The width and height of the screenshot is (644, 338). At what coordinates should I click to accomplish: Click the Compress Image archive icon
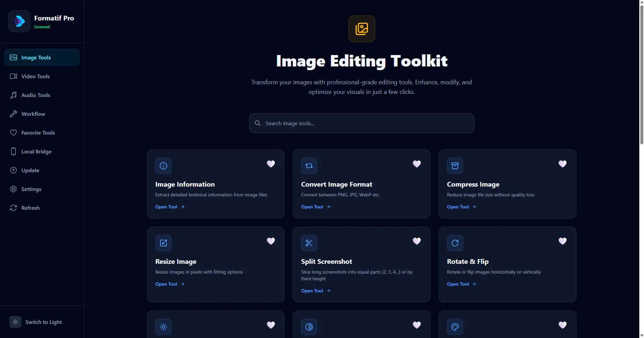(455, 166)
